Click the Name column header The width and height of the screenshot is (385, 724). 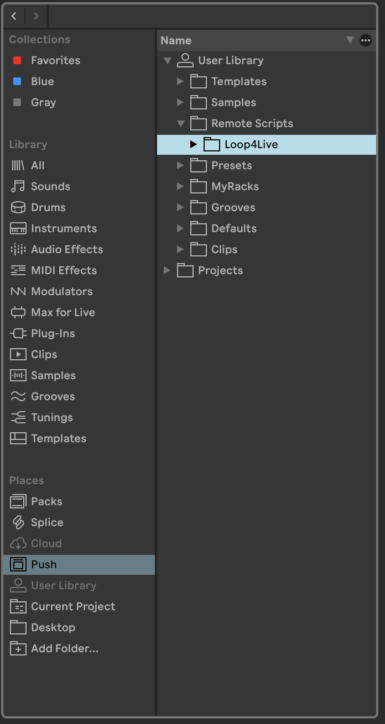(x=176, y=41)
